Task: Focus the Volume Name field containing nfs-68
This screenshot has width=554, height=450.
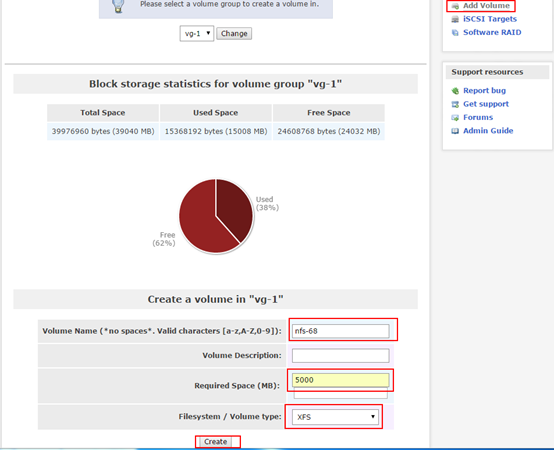Action: (341, 331)
